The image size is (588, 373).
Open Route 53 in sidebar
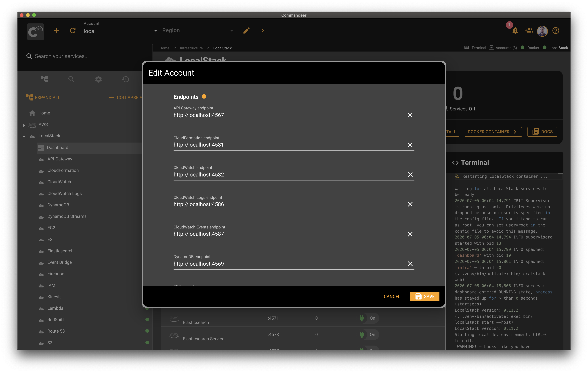point(56,331)
